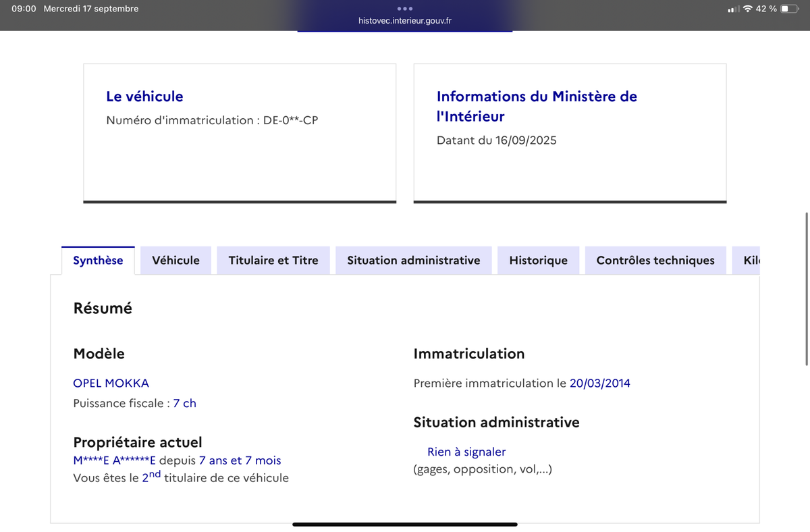
Task: Click the Modèle heading
Action: pyautogui.click(x=99, y=354)
